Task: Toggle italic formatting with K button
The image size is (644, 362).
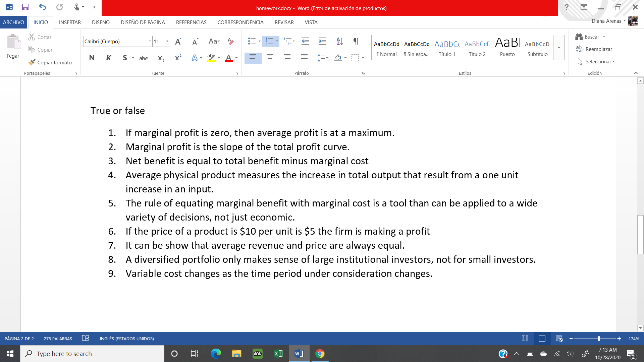Action: point(108,58)
